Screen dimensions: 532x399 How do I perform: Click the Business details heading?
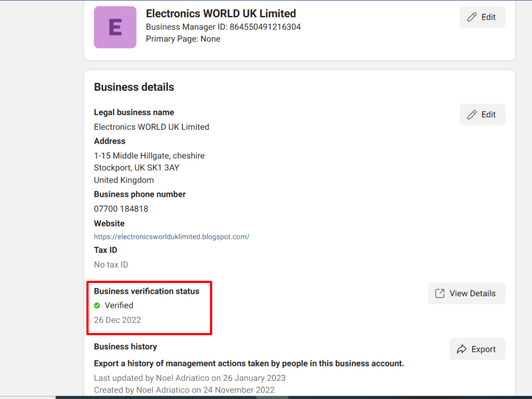pyautogui.click(x=134, y=87)
